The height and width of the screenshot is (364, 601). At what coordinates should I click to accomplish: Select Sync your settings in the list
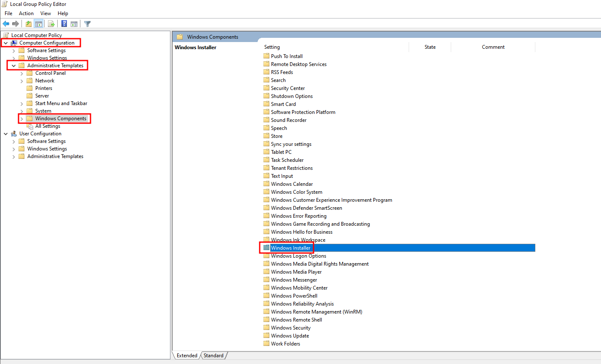click(x=291, y=144)
